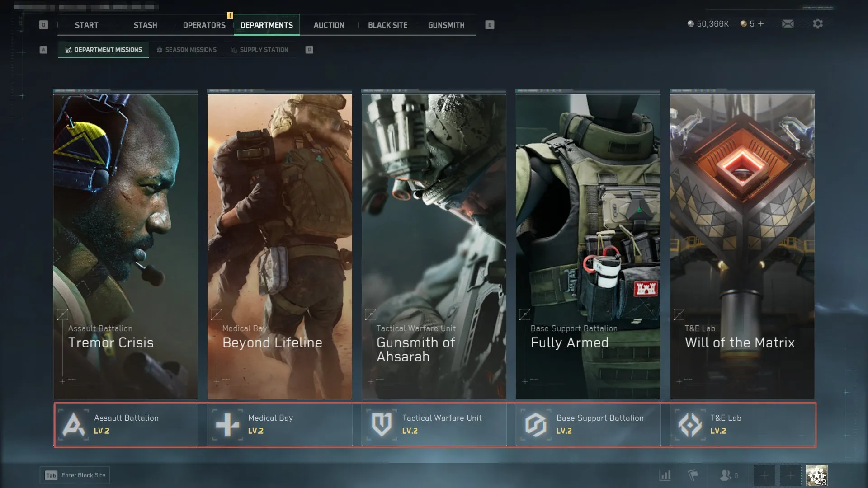Select Department Missions sub-tab
868x488 pixels.
pos(103,50)
